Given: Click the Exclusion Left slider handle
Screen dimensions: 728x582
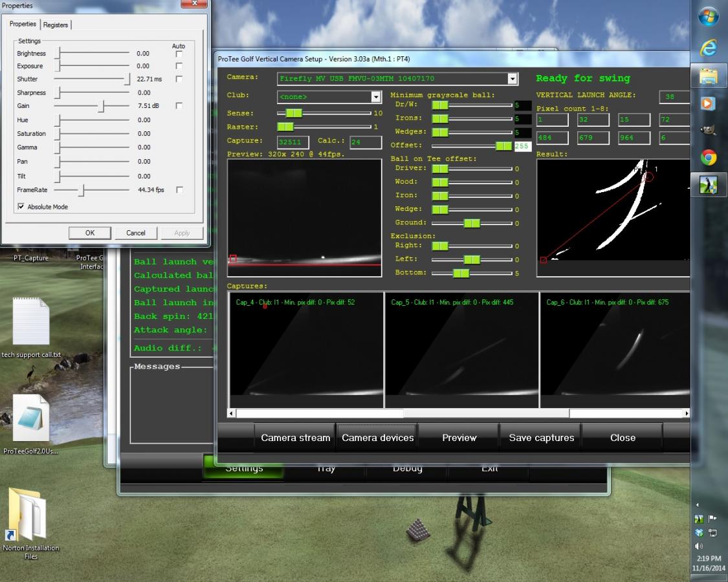Looking at the screenshot, I should coord(472,259).
